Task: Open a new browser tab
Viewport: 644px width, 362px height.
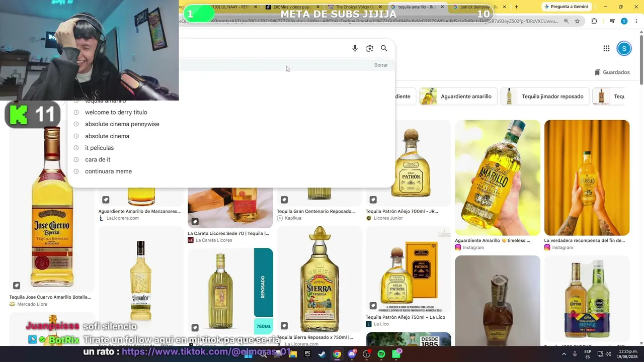Action: (x=516, y=7)
